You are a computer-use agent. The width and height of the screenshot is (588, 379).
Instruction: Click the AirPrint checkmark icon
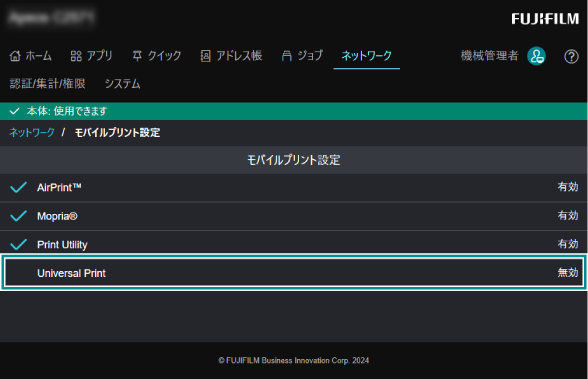coord(18,187)
